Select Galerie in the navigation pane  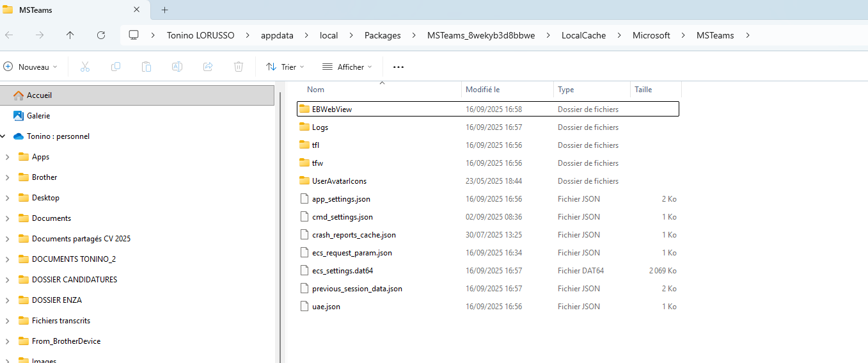point(38,116)
